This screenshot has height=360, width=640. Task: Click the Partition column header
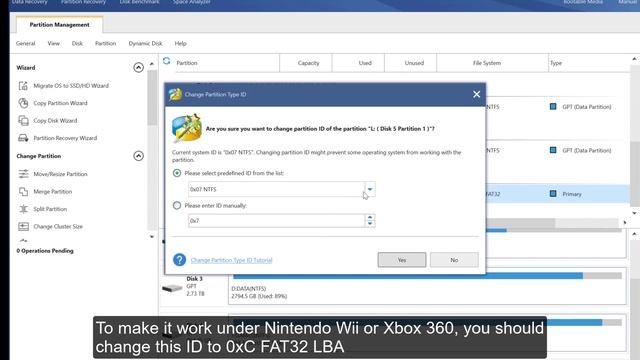(x=187, y=63)
